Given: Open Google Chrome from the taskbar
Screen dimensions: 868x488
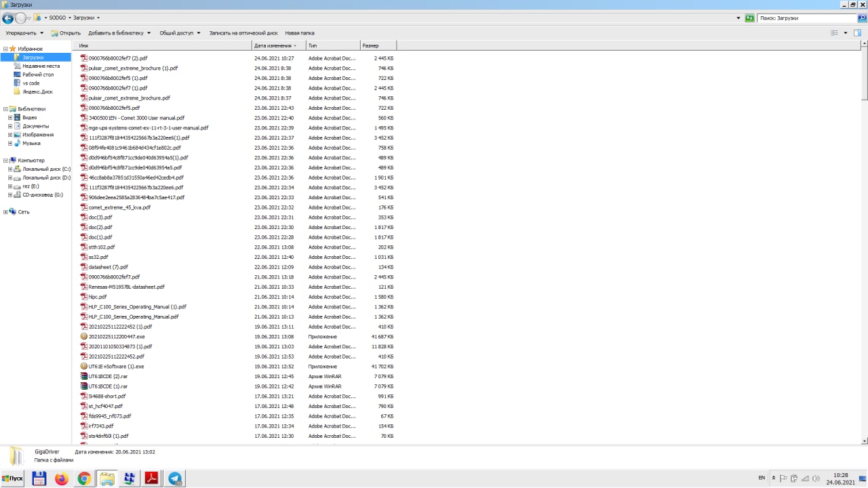Looking at the screenshot, I should pos(84,479).
